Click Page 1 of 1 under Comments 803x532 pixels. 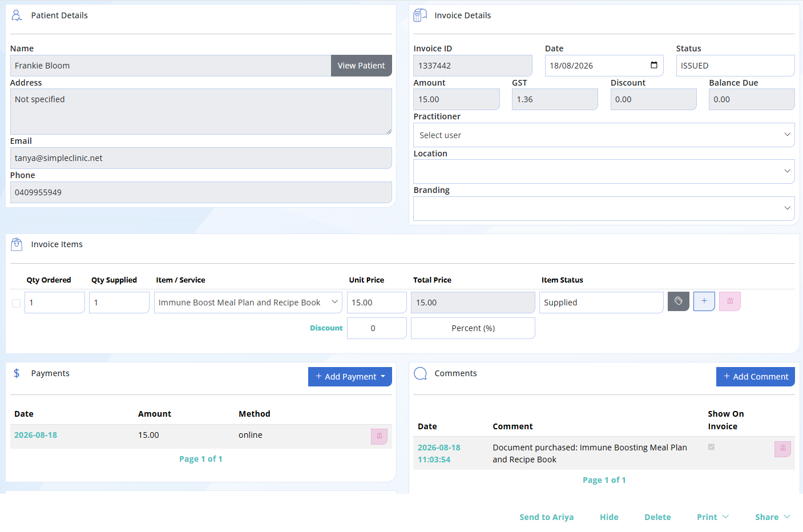tap(604, 480)
